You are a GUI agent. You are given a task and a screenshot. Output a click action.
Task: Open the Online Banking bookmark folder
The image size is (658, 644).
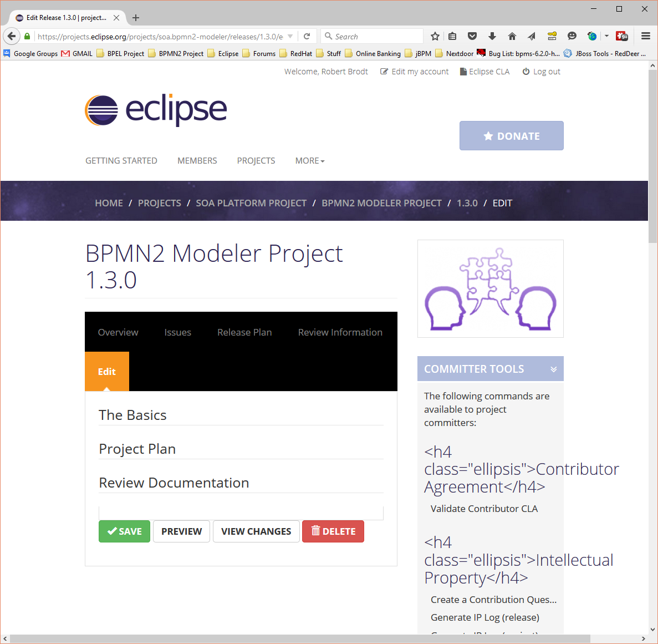point(373,54)
